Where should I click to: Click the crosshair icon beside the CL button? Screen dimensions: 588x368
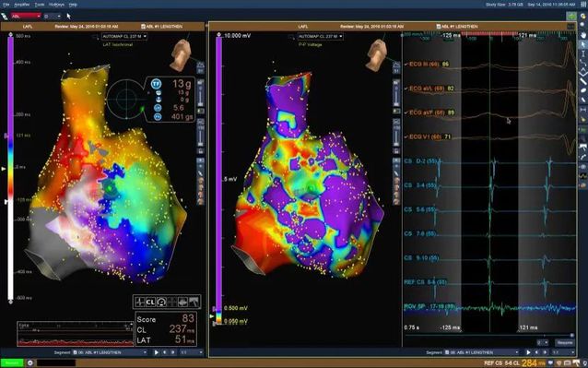(x=140, y=302)
